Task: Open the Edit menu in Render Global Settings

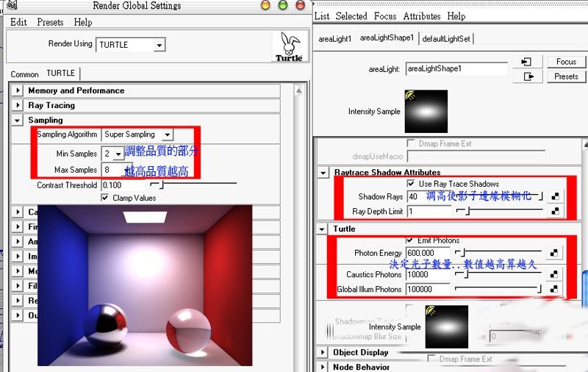Action: pos(18,22)
